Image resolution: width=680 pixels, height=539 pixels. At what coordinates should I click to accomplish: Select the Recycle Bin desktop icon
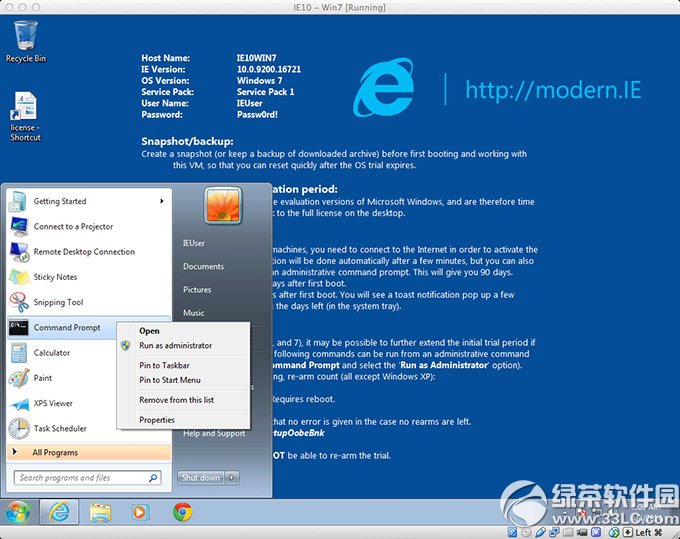click(x=26, y=41)
